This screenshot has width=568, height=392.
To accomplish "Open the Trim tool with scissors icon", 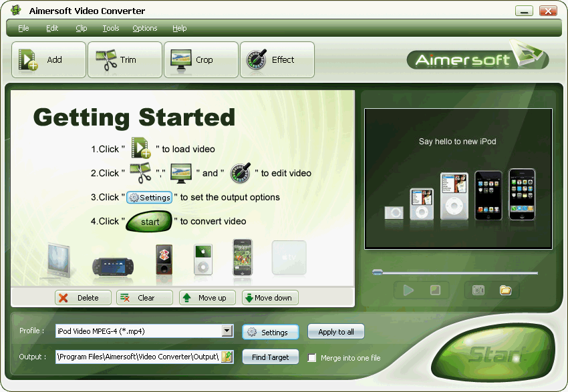I will [x=124, y=59].
